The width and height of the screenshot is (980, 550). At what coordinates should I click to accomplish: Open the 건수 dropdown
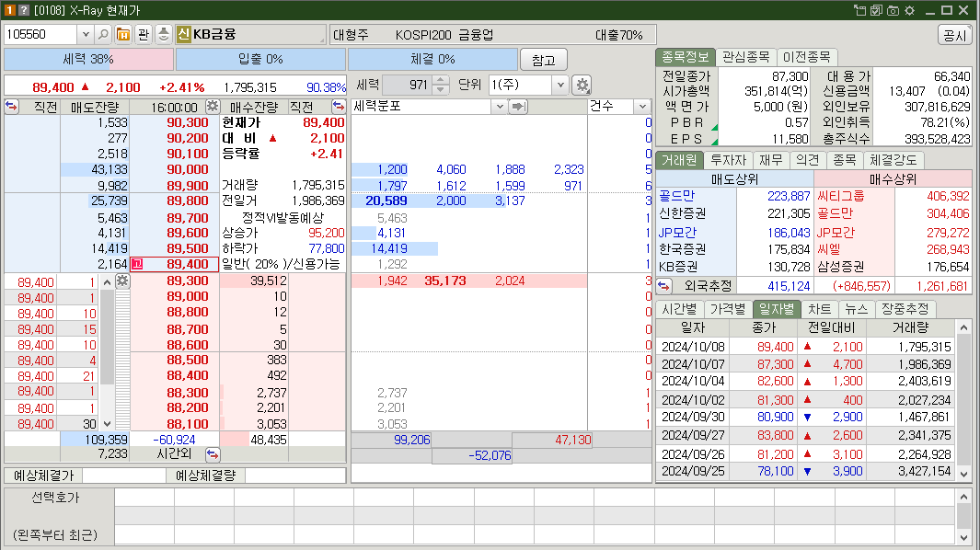coord(642,107)
